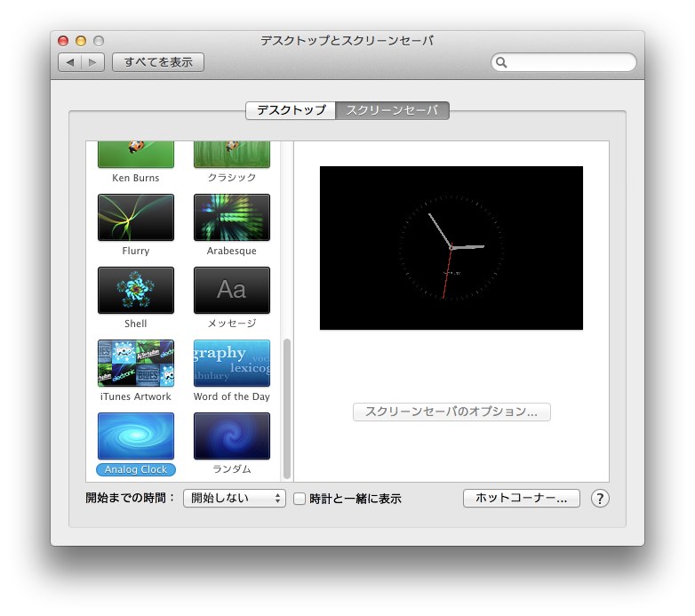Select the ランダム screen saver thumbnail

click(x=231, y=436)
